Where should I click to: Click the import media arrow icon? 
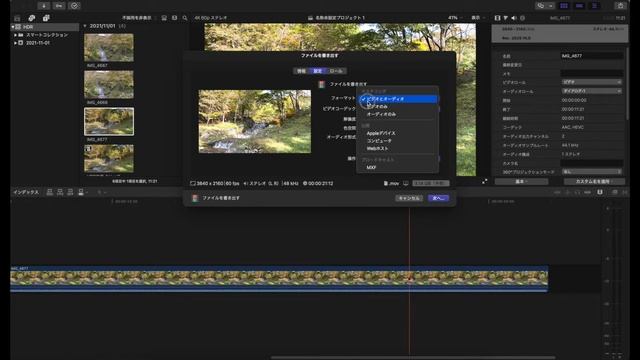click(44, 6)
